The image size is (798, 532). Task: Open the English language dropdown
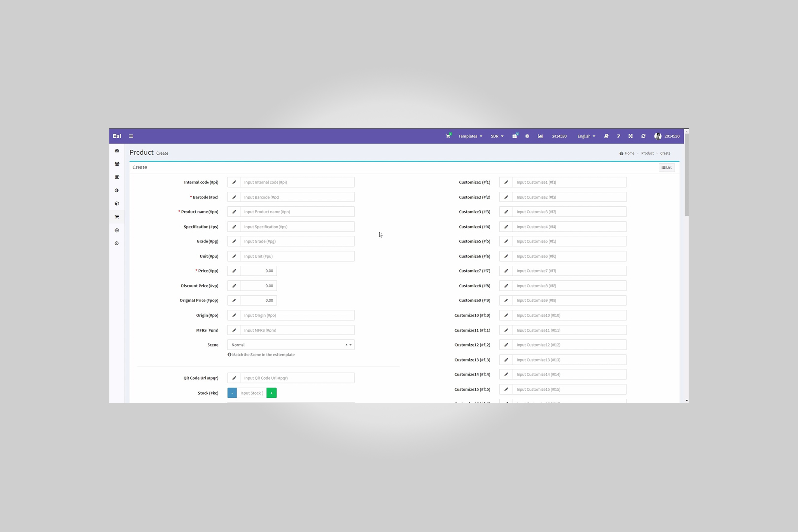586,136
